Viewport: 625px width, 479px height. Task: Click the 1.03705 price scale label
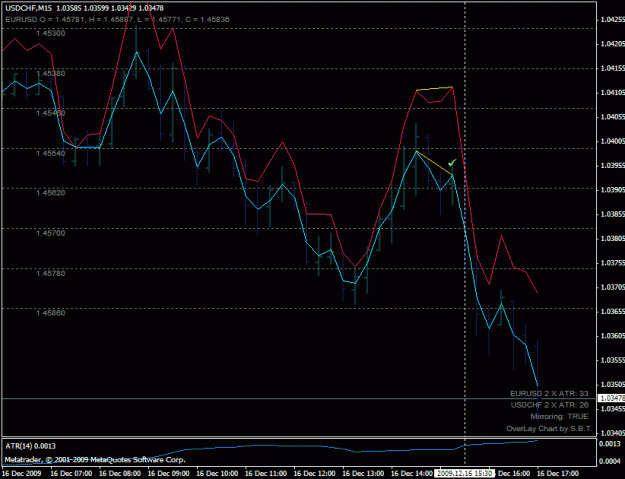[613, 287]
